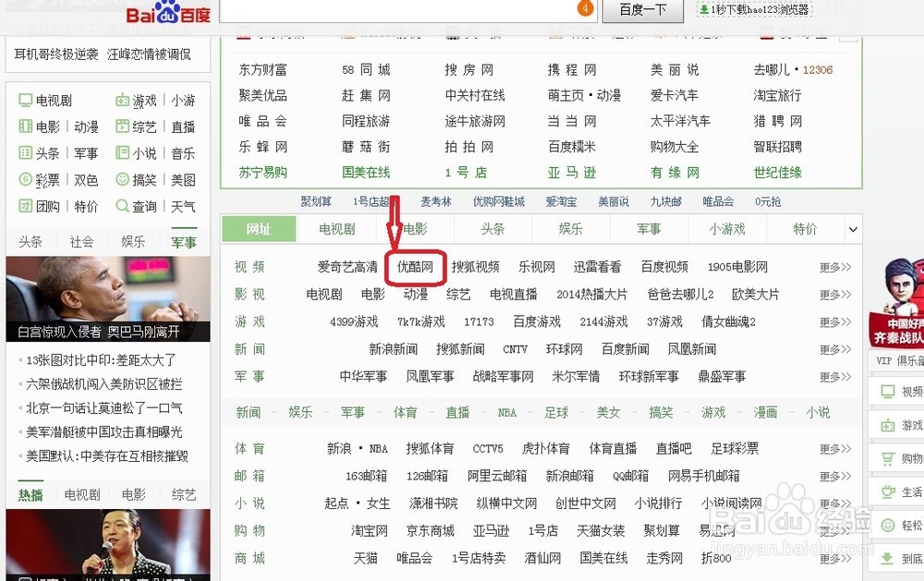
Task: Open the 中华军事 link
Action: click(363, 377)
